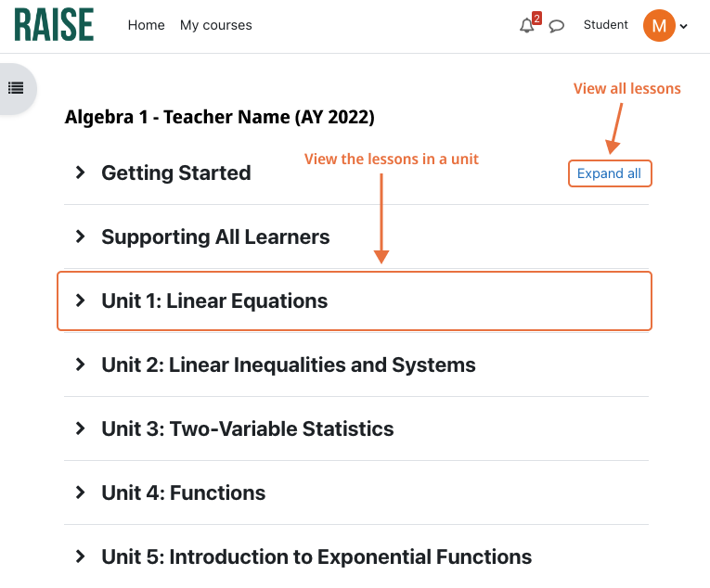Click the Expand all link
Screen dimensions: 710x588
tap(609, 173)
